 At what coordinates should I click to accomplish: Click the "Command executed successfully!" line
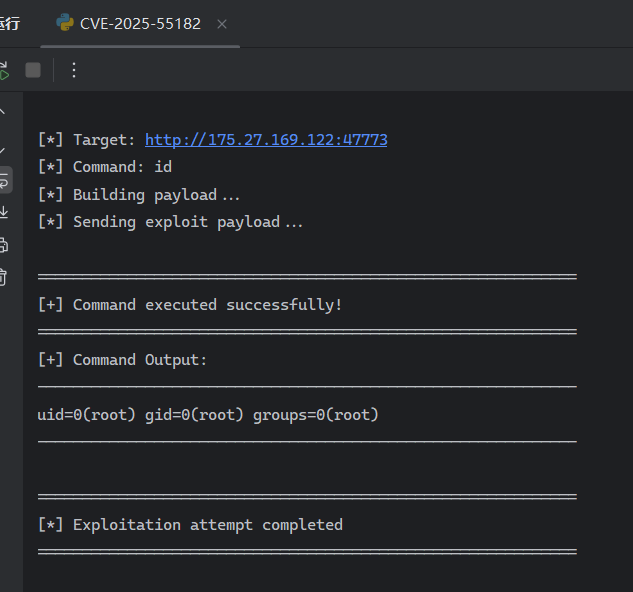(190, 305)
